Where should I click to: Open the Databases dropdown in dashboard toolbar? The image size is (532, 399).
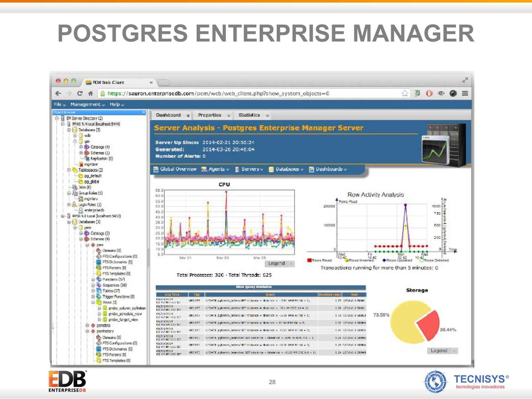286,169
